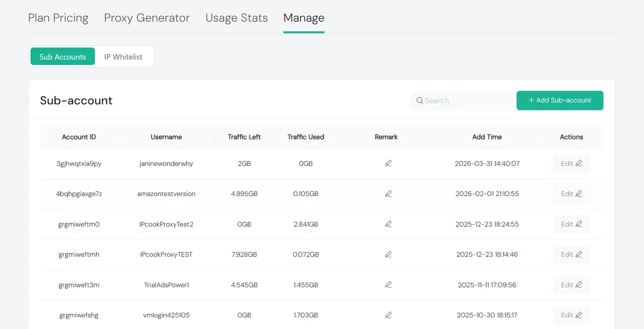Screen dimensions: 644x329
Task: View the Plan Pricing page
Action: [58, 18]
